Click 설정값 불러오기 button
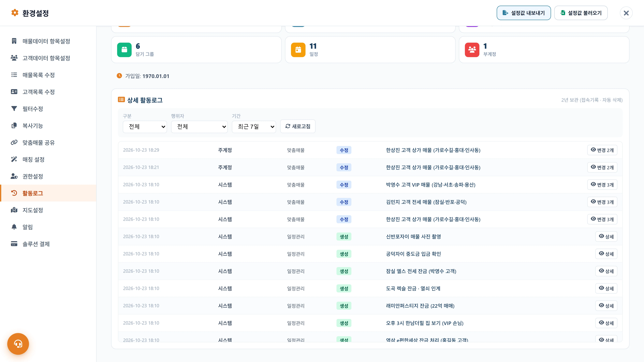 pyautogui.click(x=581, y=13)
